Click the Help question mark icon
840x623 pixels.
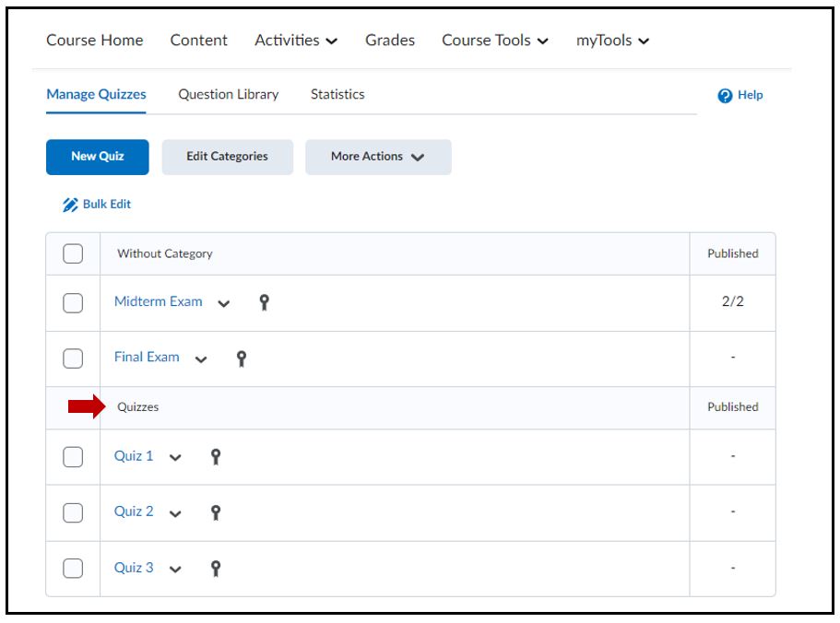coord(725,96)
